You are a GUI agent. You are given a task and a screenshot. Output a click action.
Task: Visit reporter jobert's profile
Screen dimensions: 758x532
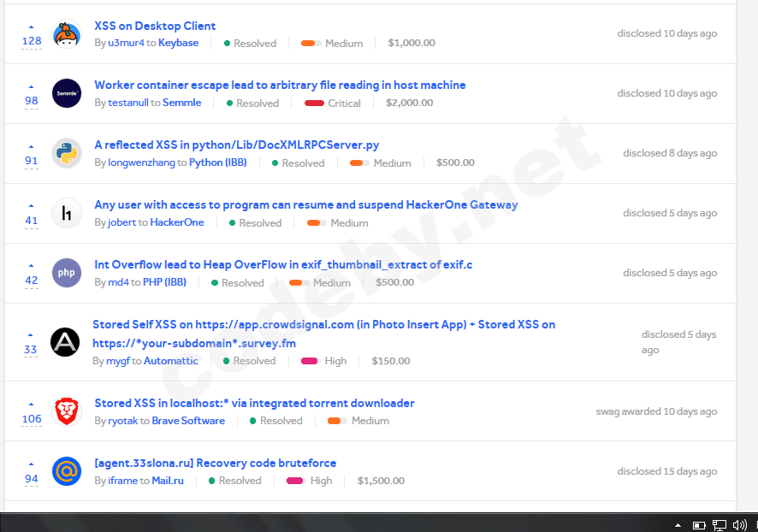point(121,222)
